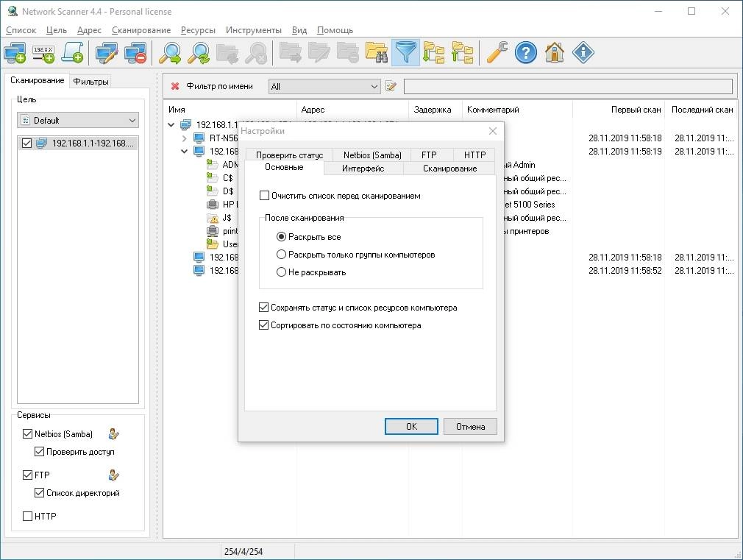Click the collapse tree up-arrow icon
Screen dimensions: 743x560
click(x=463, y=53)
